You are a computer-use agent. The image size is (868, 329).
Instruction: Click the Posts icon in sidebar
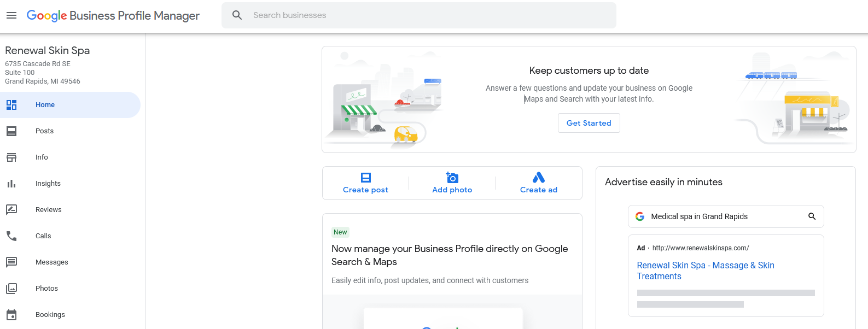11,131
